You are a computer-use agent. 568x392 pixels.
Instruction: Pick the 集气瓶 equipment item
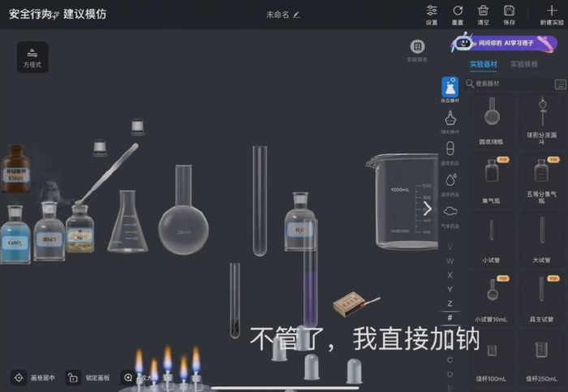pos(491,180)
